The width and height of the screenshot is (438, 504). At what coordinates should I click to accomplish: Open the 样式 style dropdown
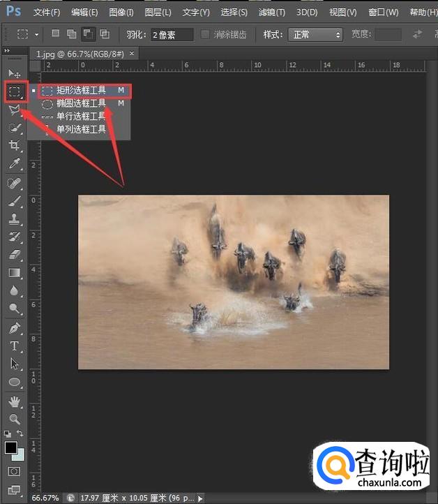(315, 34)
